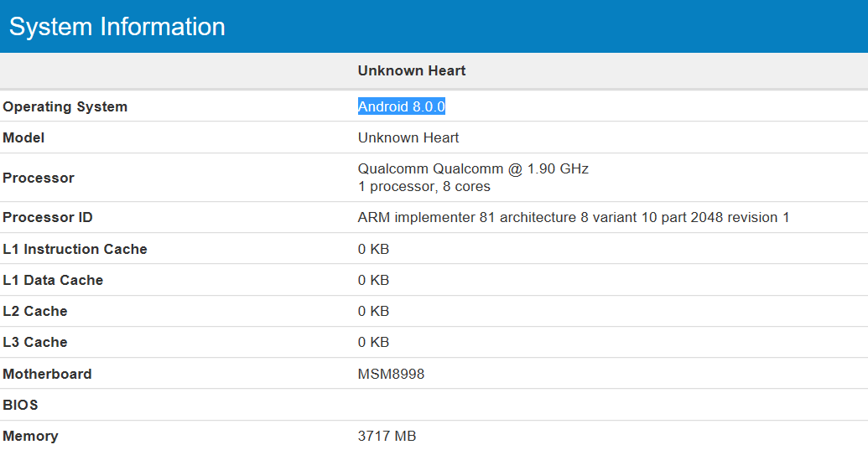Viewport: 868px width, 450px height.
Task: Click the "1 processor, 8 cores" text
Action: point(424,186)
